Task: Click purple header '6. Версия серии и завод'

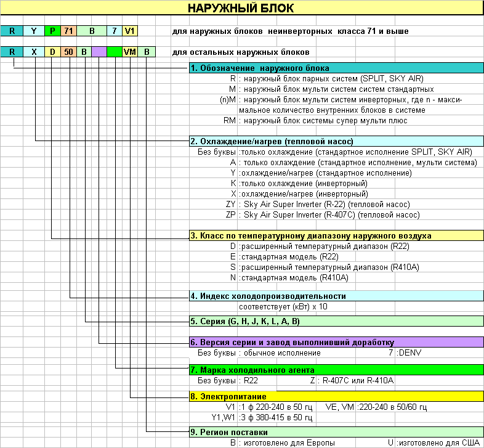Action: [336, 343]
